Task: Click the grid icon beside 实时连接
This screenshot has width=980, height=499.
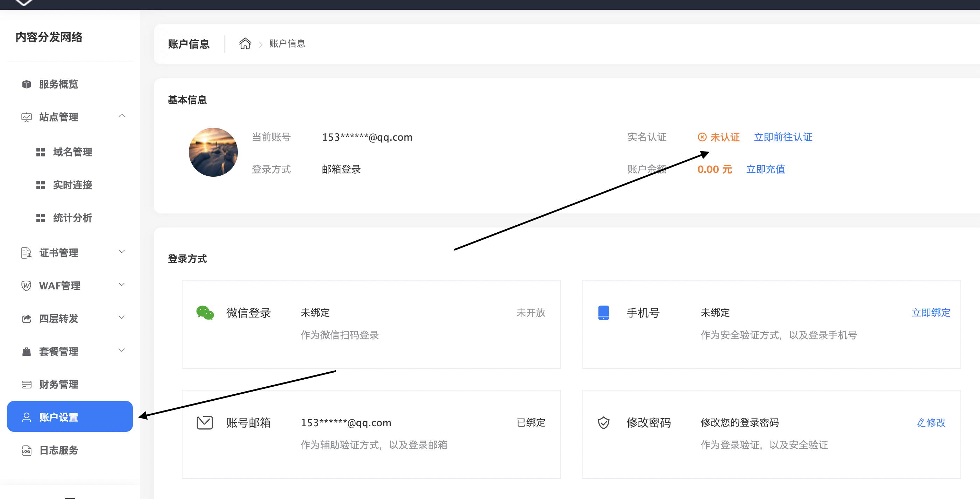Action: (40, 185)
